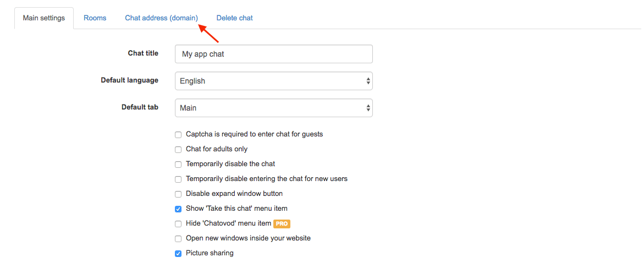Open the Main settings tab
This screenshot has width=644, height=279.
[x=44, y=18]
